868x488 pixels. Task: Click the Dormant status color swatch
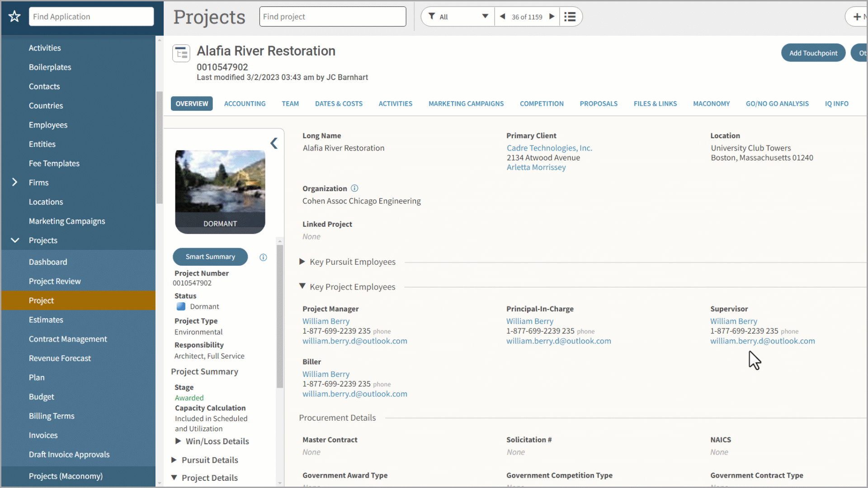click(x=181, y=306)
